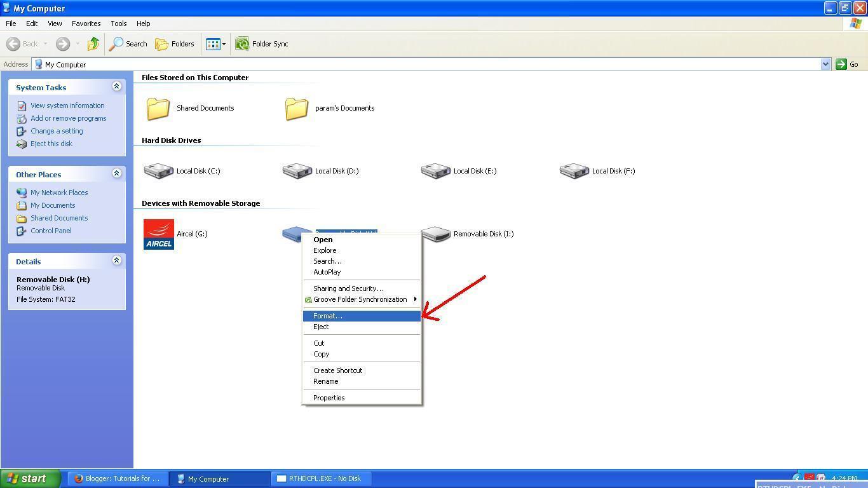868x488 pixels.
Task: Choose Cut in the context menu
Action: (x=362, y=343)
